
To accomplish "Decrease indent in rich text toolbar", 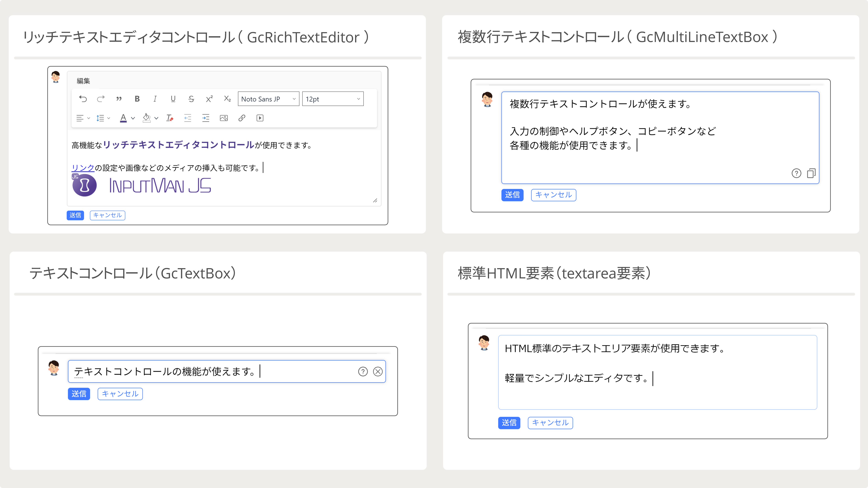I will pos(188,118).
